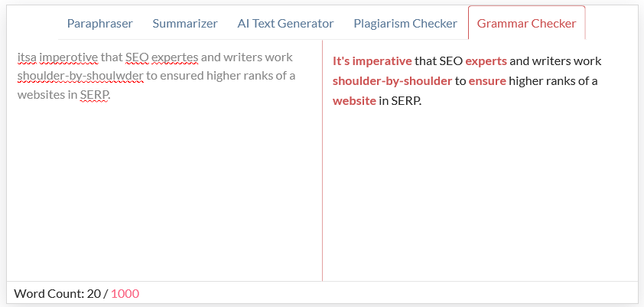Click the corrected word 'It's' in output
644x307 pixels.
(341, 61)
